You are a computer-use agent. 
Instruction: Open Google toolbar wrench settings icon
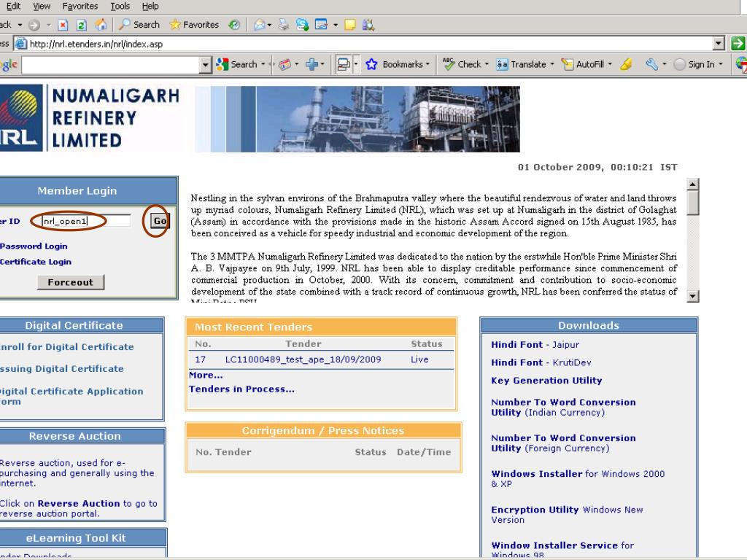(651, 64)
